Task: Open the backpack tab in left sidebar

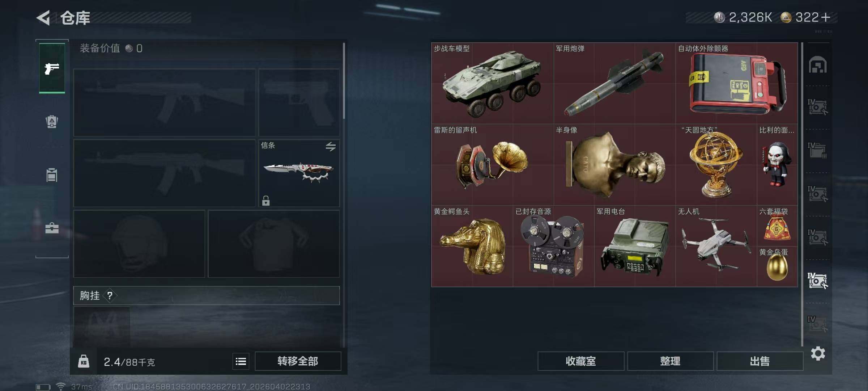Action: pos(52,122)
